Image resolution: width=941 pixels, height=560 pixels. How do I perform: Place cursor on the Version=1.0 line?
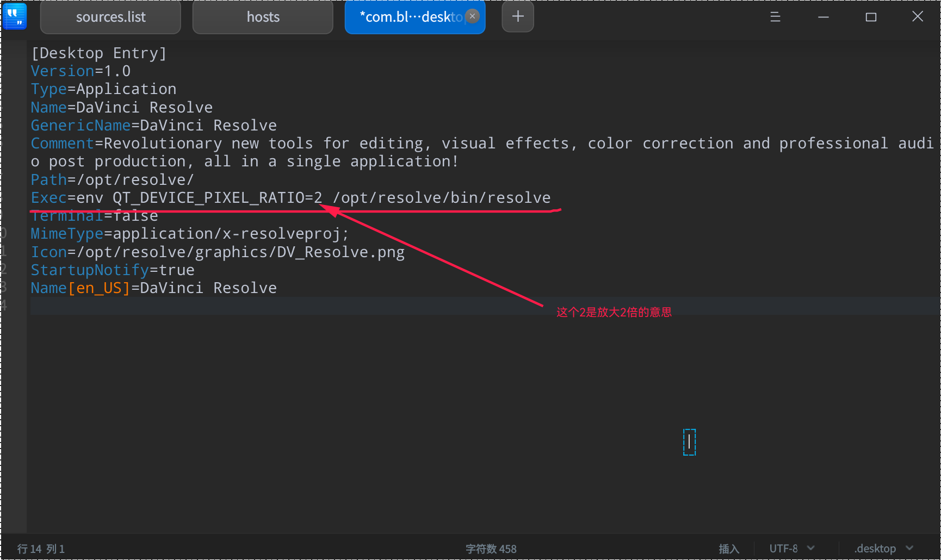pos(81,71)
